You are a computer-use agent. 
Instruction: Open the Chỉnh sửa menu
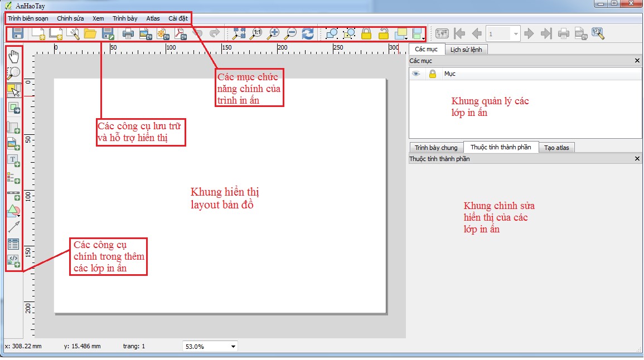(x=70, y=18)
